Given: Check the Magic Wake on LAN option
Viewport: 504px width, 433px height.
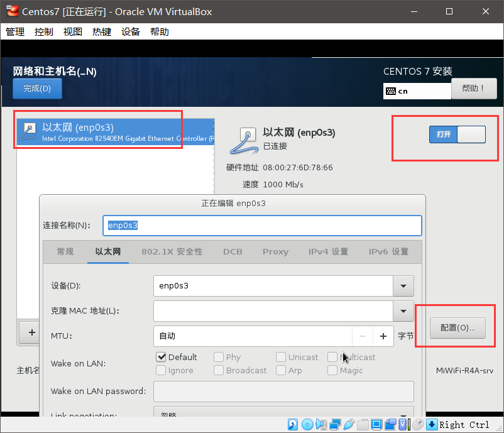Looking at the screenshot, I should coord(332,370).
